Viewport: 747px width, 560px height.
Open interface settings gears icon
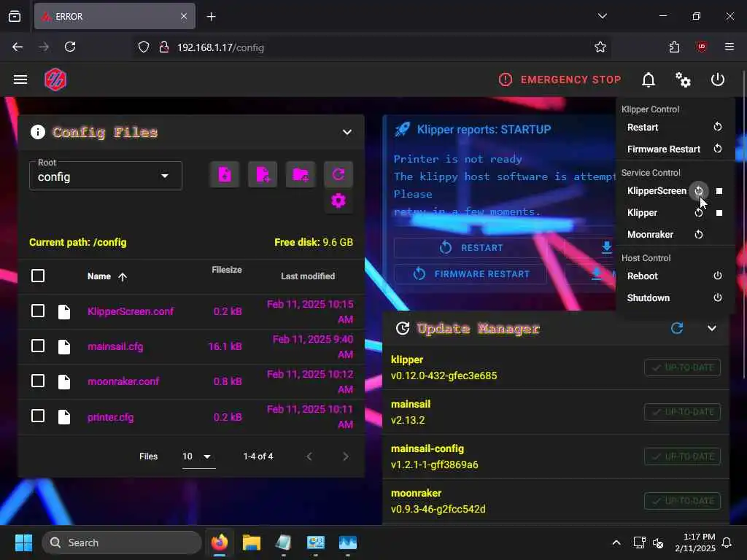pos(683,79)
